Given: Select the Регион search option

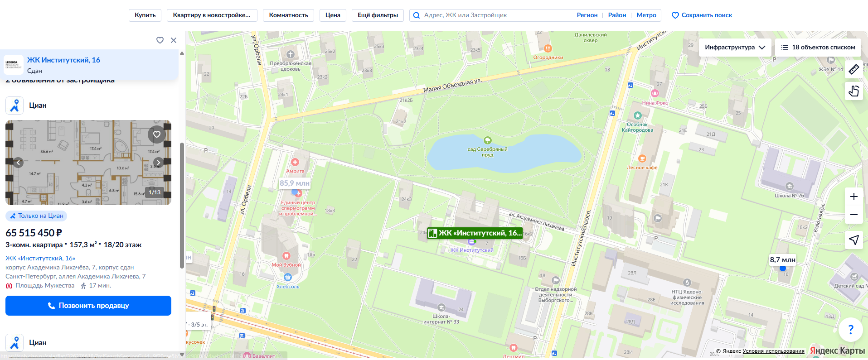Looking at the screenshot, I should (x=587, y=15).
